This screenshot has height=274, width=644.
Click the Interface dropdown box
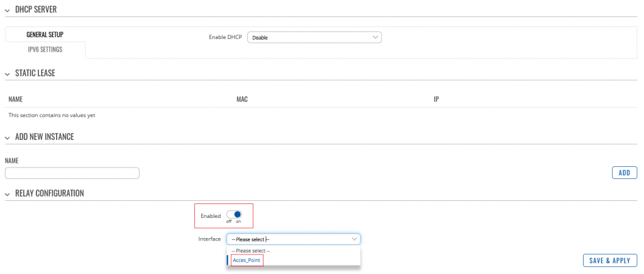[293, 239]
